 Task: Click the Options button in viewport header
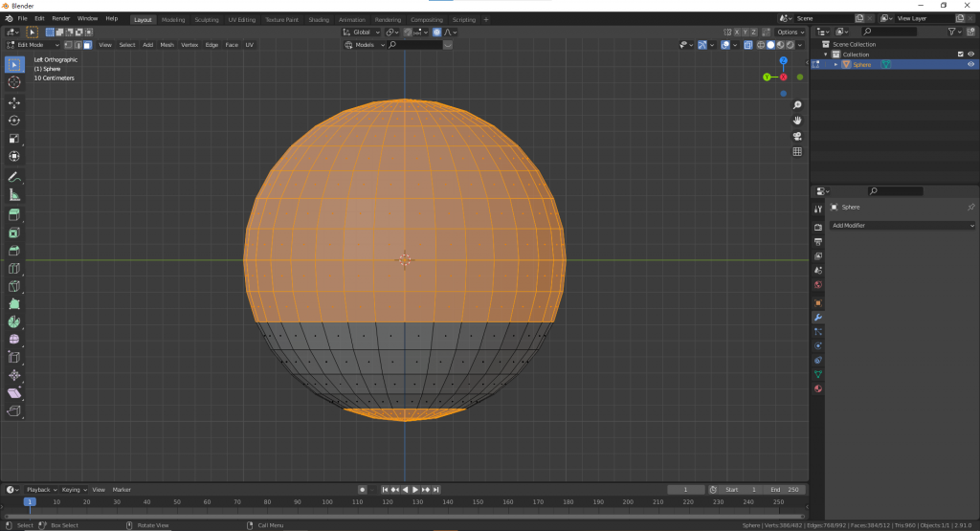tap(791, 33)
